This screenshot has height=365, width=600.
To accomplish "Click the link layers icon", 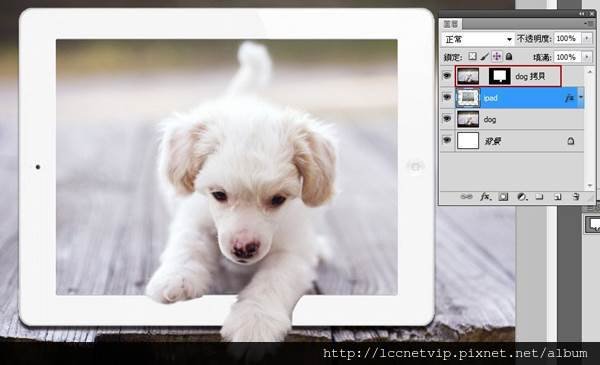I will tap(466, 197).
